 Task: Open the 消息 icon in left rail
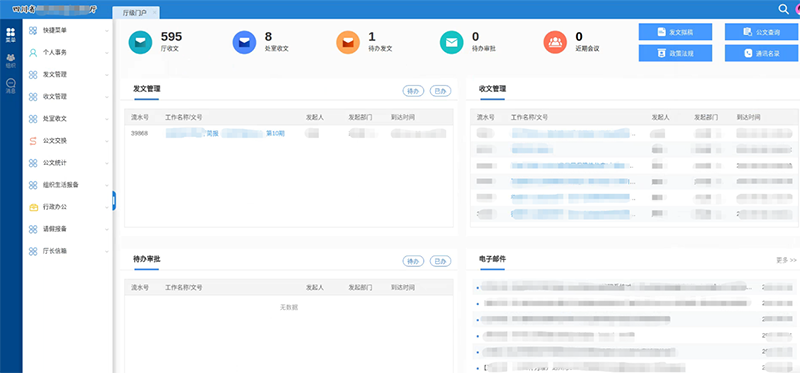tap(10, 86)
